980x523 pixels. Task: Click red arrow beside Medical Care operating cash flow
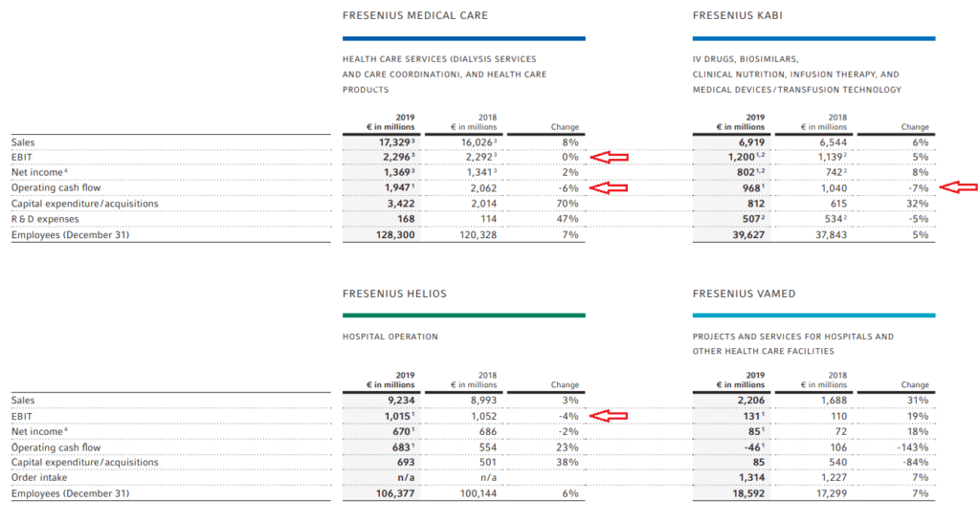pyautogui.click(x=609, y=187)
